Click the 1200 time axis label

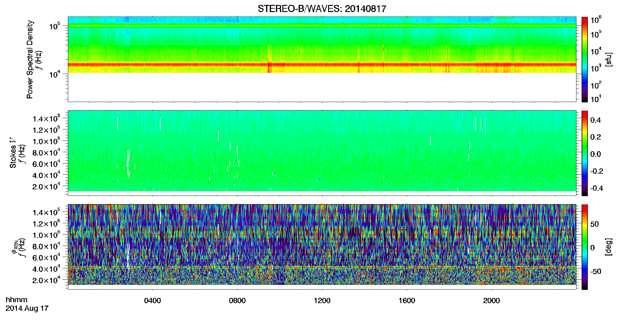(322, 301)
